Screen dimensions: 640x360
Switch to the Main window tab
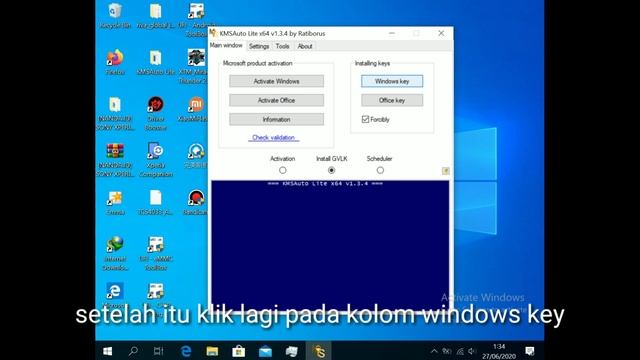(x=226, y=45)
